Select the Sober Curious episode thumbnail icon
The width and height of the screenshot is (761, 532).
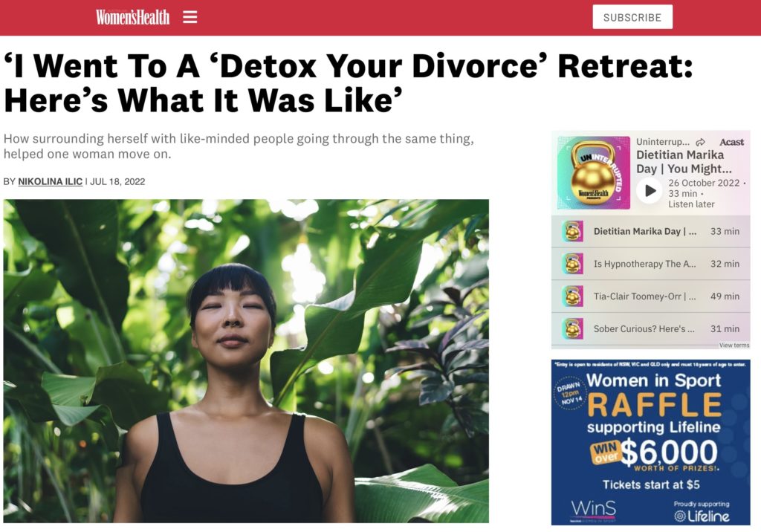point(572,328)
